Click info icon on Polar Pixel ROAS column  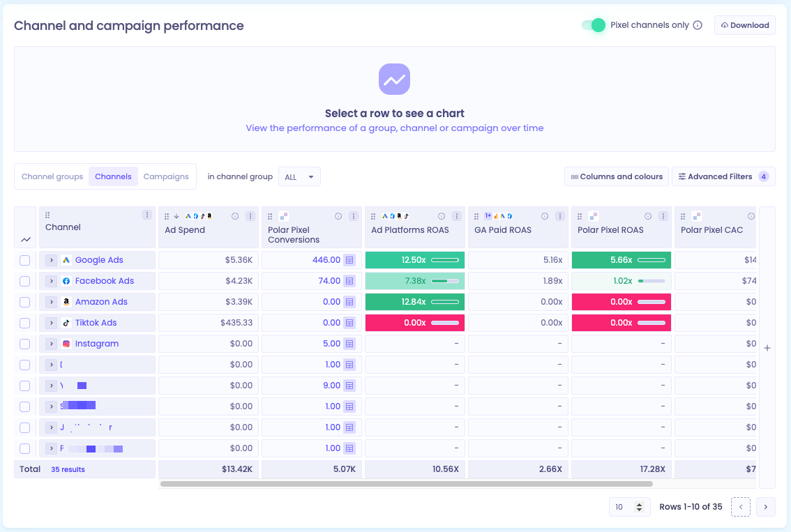[648, 216]
